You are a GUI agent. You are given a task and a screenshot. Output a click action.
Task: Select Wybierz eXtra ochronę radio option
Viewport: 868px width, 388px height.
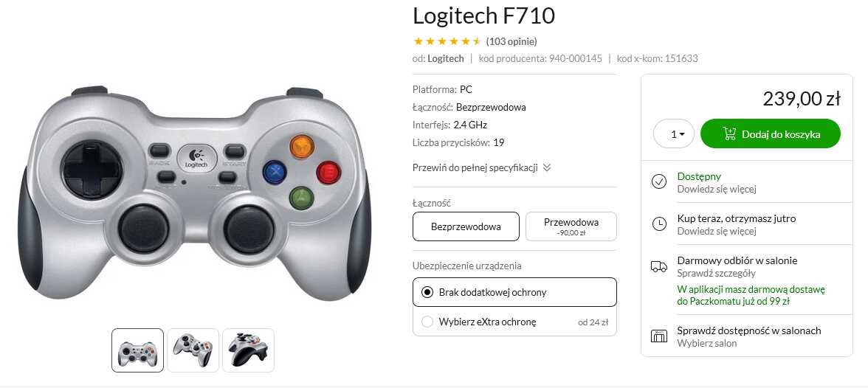(427, 322)
